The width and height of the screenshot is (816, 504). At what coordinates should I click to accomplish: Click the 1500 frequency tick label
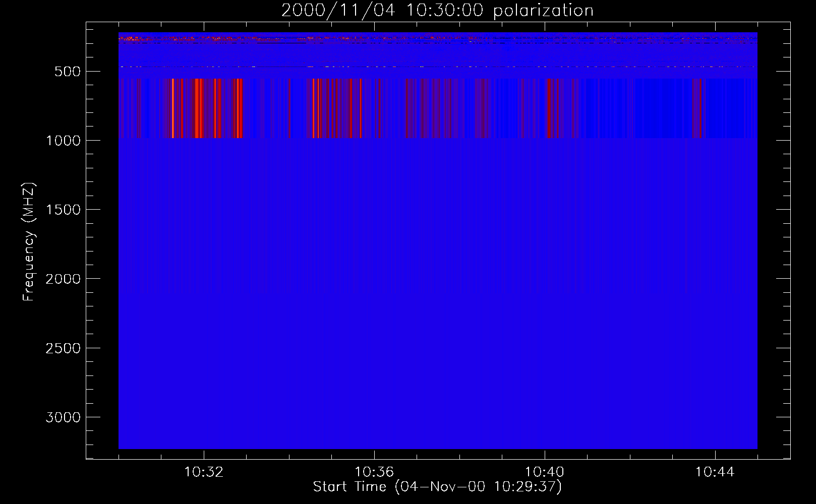click(x=63, y=210)
